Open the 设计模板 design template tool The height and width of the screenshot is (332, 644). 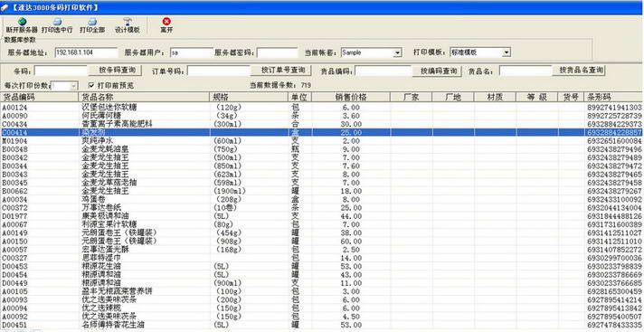[x=128, y=22]
